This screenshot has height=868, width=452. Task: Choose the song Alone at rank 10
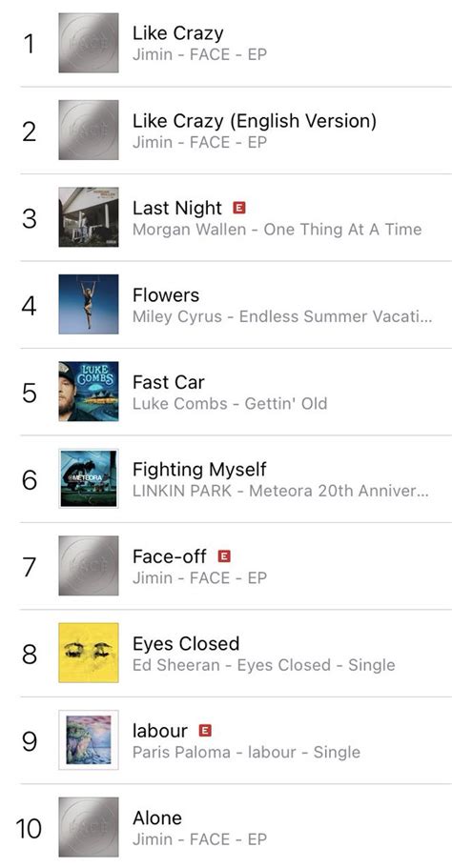click(x=156, y=818)
